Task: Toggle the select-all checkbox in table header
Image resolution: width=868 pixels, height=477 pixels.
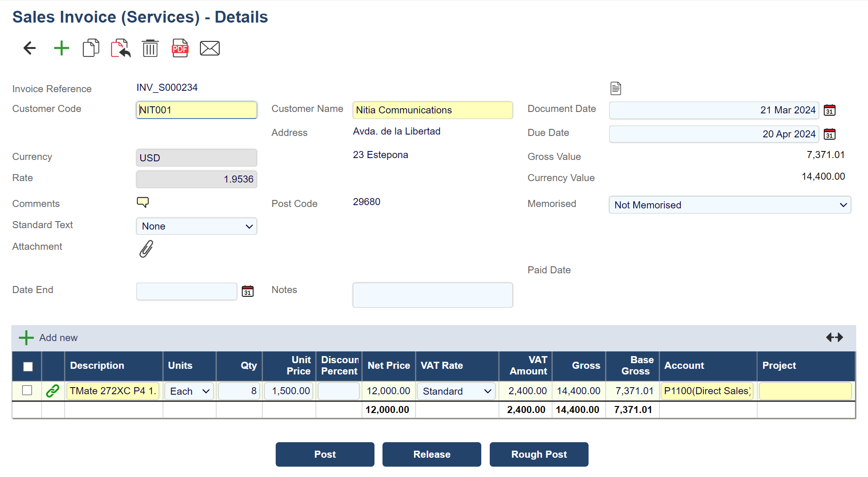Action: pos(28,366)
